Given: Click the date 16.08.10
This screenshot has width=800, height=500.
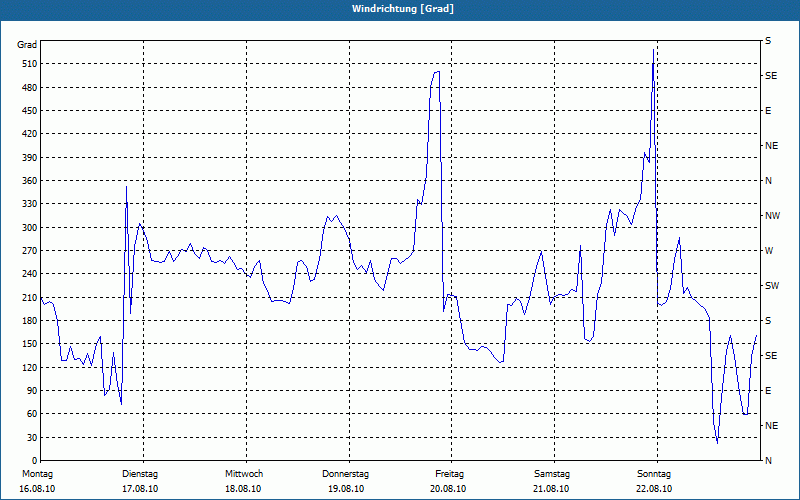Looking at the screenshot, I should (37, 489).
